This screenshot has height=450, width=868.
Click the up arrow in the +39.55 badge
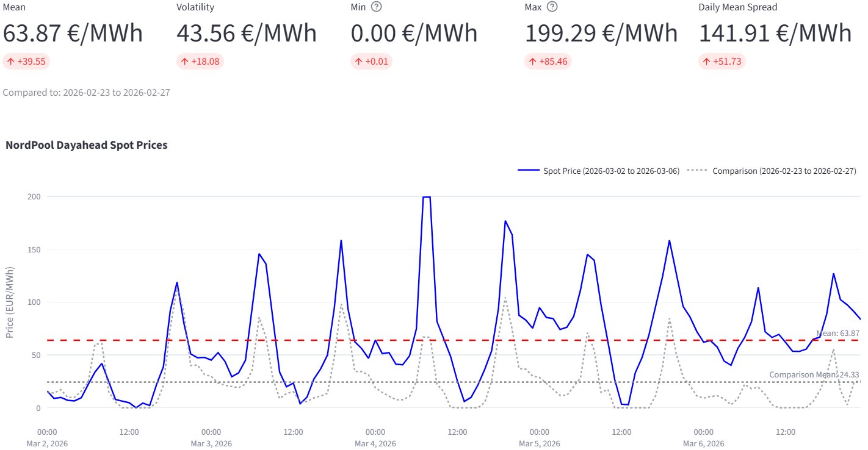pyautogui.click(x=11, y=62)
